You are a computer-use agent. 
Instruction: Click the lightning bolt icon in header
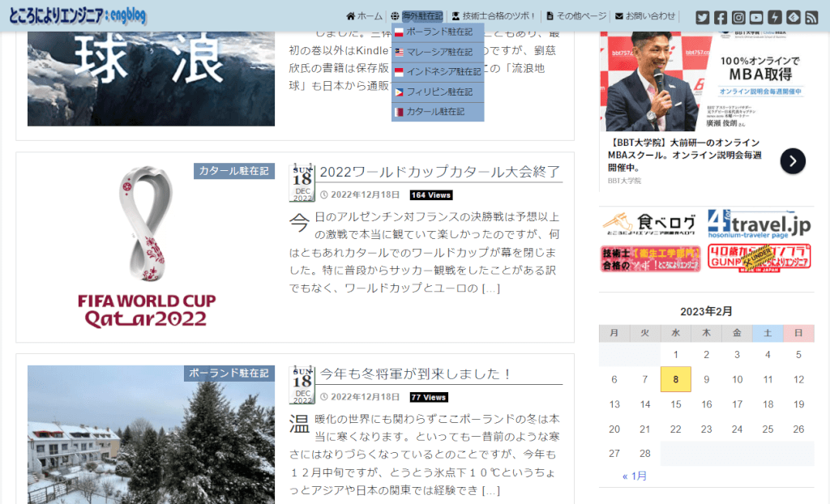pyautogui.click(x=774, y=18)
